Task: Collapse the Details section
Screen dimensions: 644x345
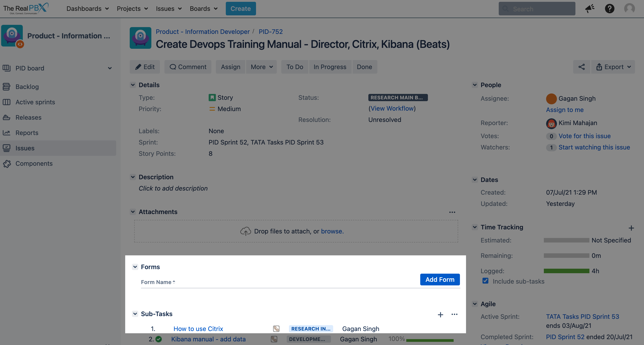Action: [x=133, y=85]
